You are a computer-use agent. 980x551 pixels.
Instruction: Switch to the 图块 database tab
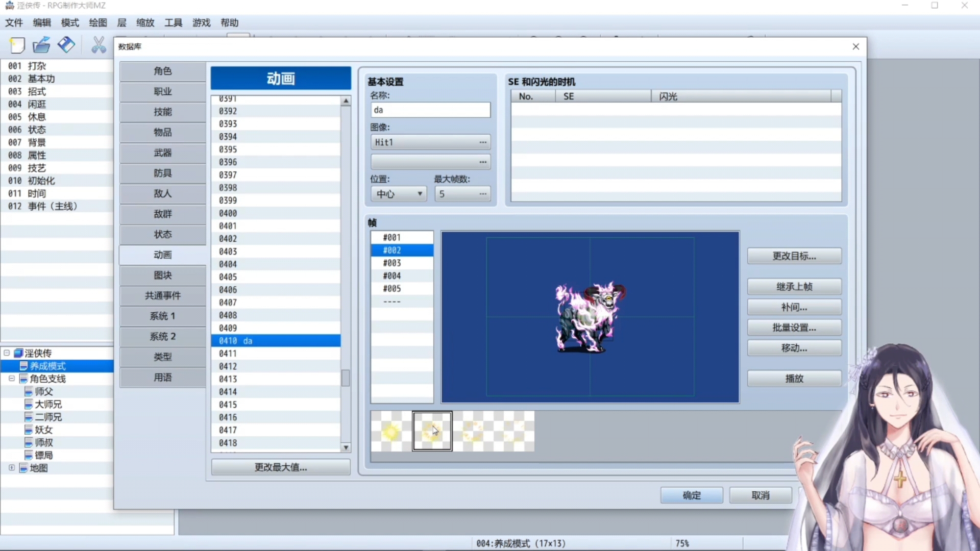(x=163, y=275)
